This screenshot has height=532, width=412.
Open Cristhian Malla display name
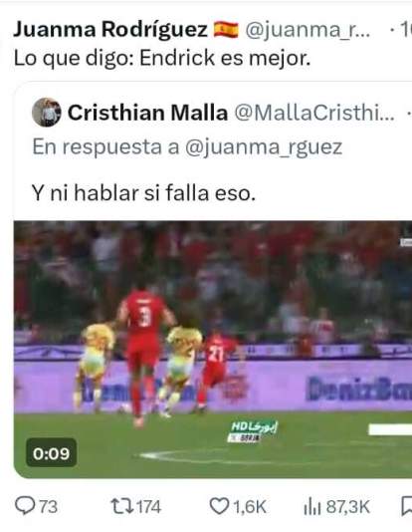click(147, 113)
